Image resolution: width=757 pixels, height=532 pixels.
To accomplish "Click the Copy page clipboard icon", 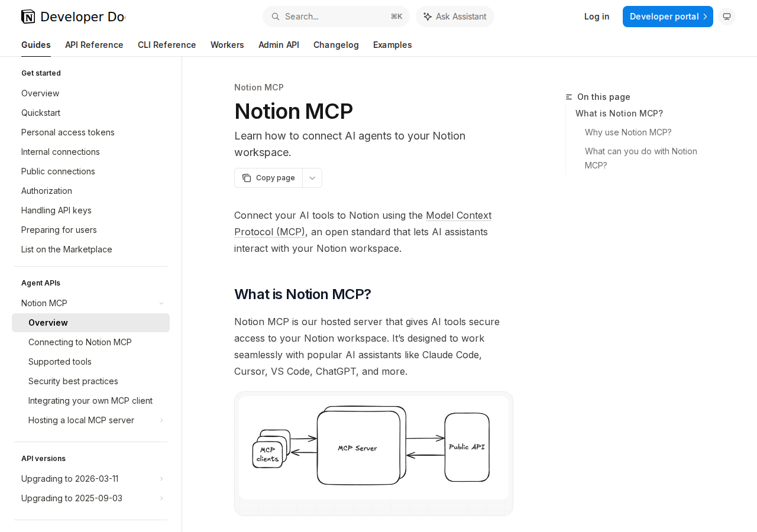I will tap(247, 178).
